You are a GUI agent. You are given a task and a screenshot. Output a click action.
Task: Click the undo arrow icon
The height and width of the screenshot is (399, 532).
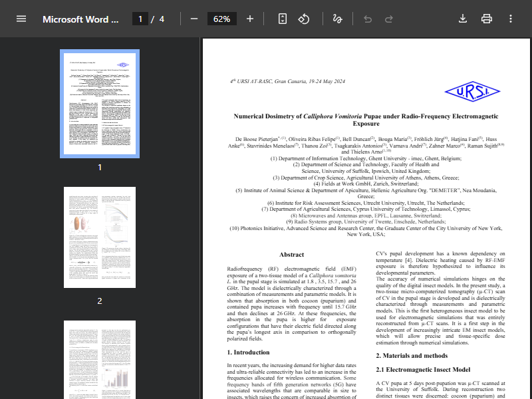point(368,19)
